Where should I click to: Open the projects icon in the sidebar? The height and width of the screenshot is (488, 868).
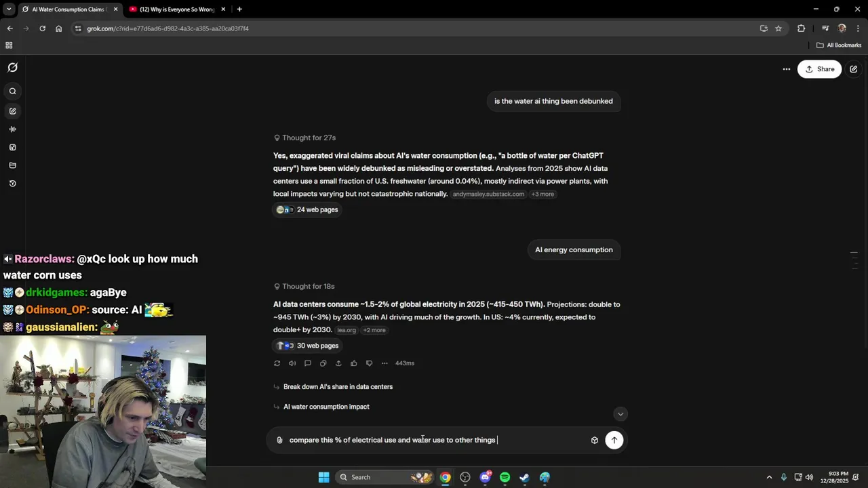[x=12, y=165]
